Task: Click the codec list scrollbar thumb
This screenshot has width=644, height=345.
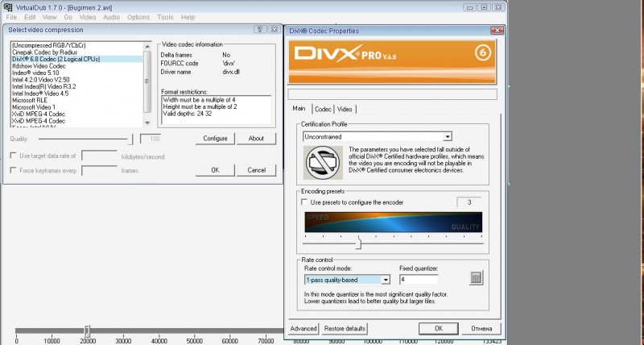Action: 147,81
